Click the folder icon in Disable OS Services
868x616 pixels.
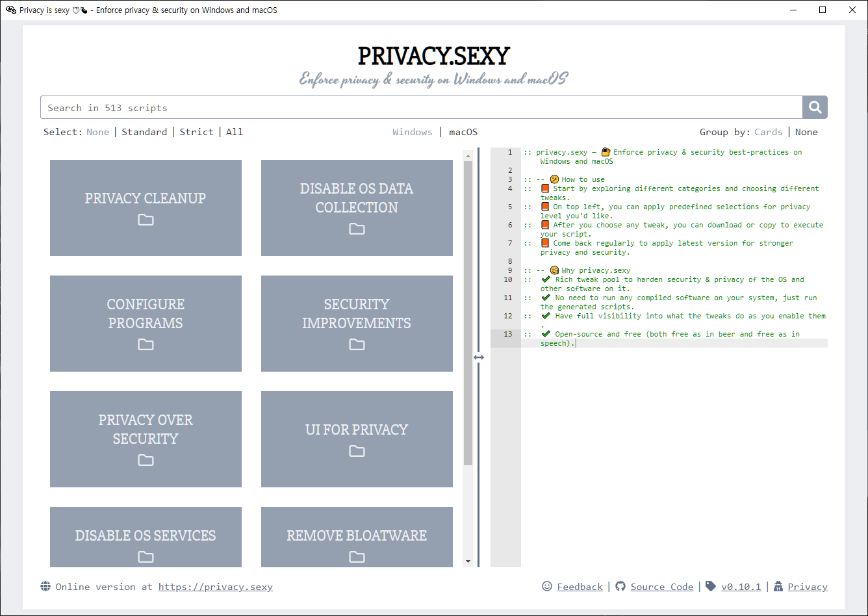[x=146, y=557]
